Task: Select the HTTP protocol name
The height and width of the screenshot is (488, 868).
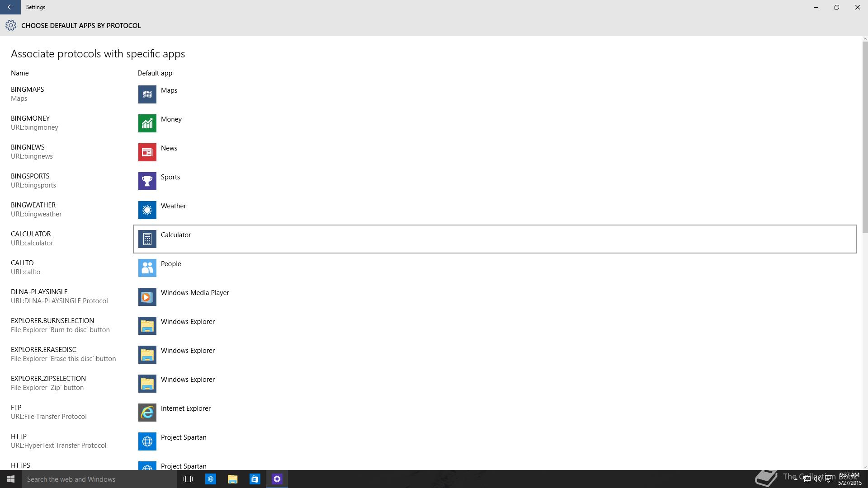Action: (x=19, y=436)
